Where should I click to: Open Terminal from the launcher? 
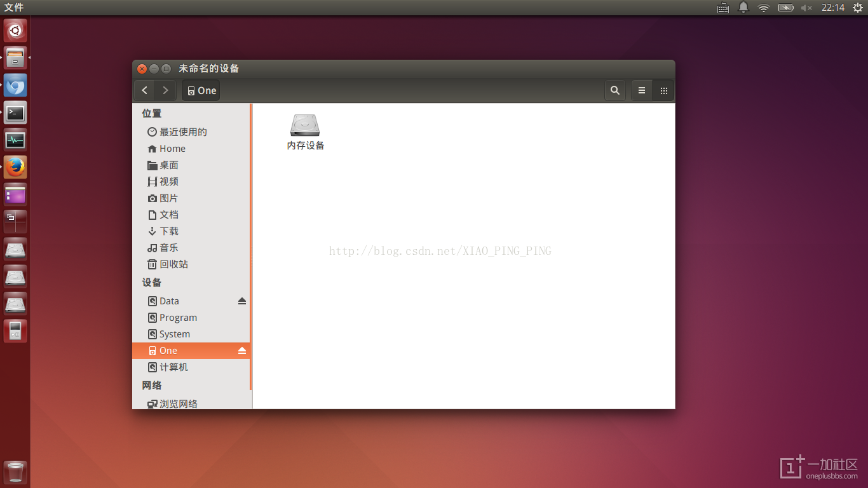pos(15,112)
